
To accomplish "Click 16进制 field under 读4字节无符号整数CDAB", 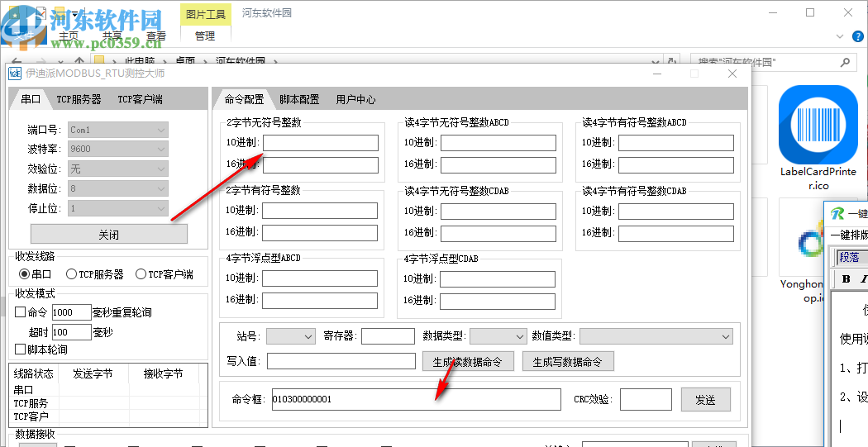I will 498,234.
